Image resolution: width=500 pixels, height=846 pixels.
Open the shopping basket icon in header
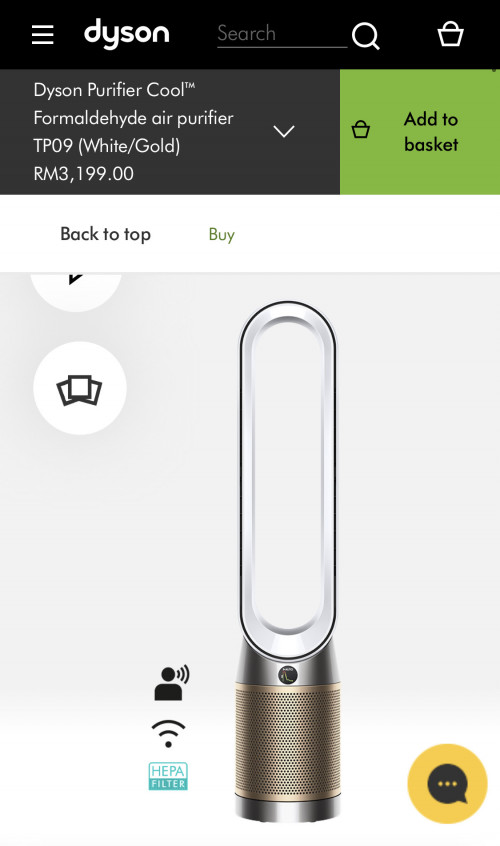[x=450, y=34]
